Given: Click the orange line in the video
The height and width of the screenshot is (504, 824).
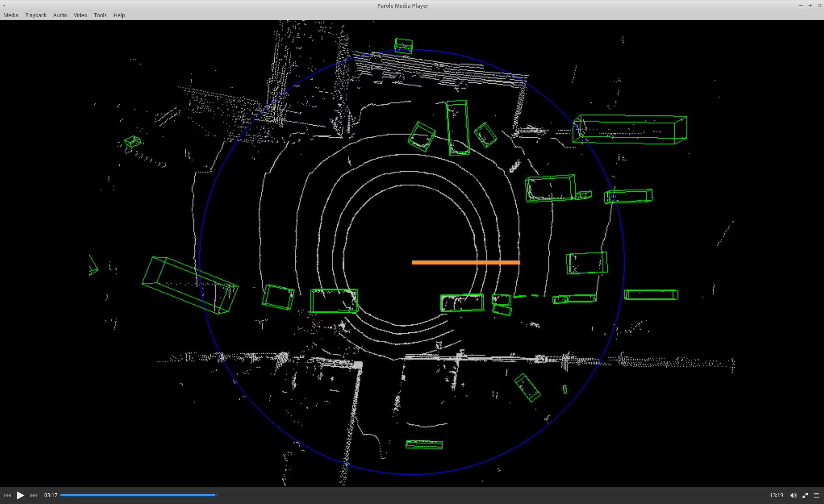Looking at the screenshot, I should point(466,263).
